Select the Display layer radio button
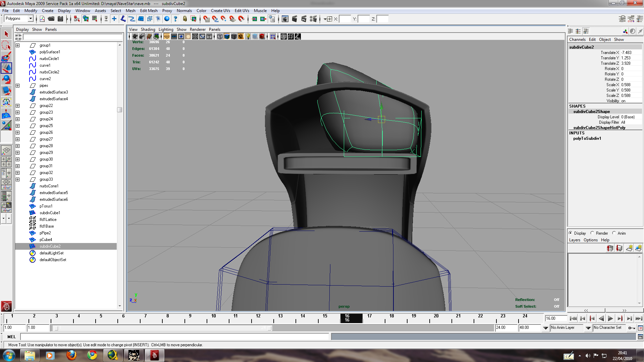644x362 pixels. (x=571, y=233)
